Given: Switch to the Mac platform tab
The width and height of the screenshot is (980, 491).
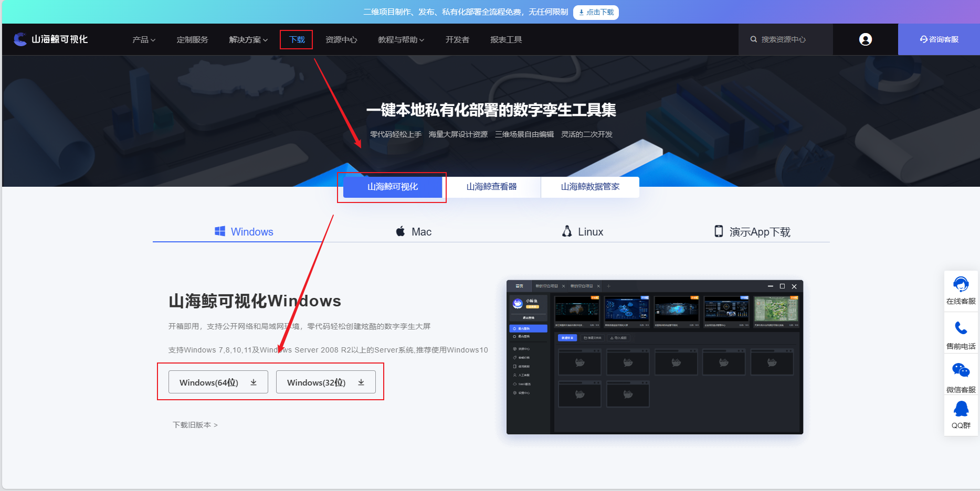Looking at the screenshot, I should 414,231.
